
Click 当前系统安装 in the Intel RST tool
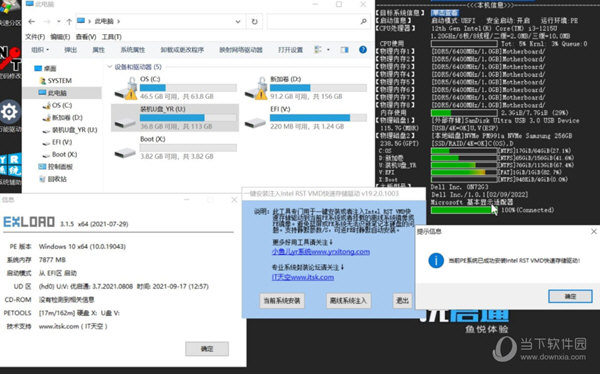coord(282,301)
